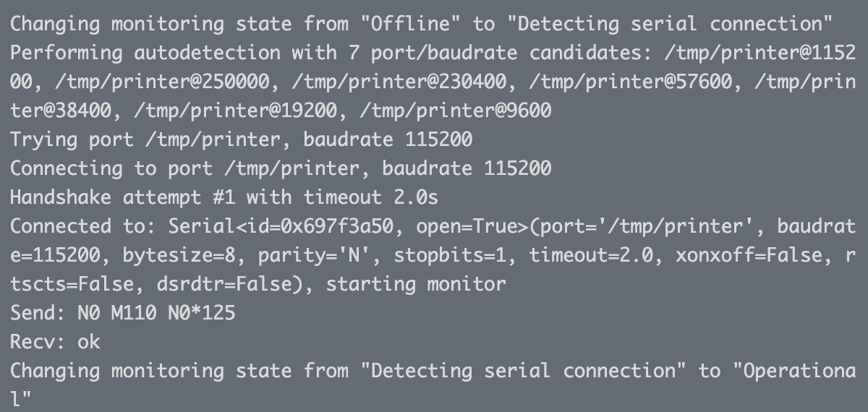Click the 'Handshake attempt #1 with timeout 2.0s' line

[x=224, y=197]
